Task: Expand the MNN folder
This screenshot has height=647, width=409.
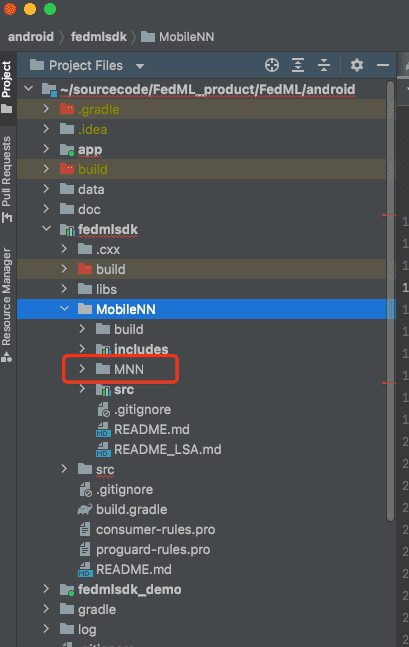Action: 82,368
